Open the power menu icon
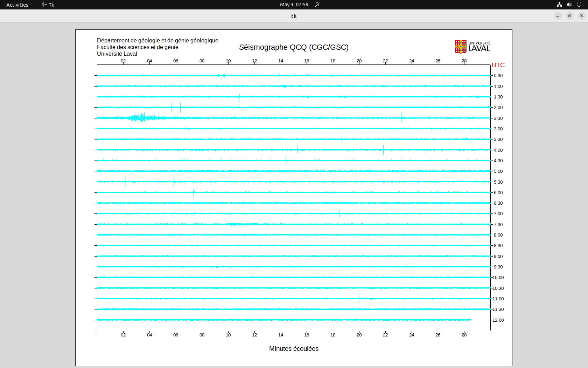 579,5
